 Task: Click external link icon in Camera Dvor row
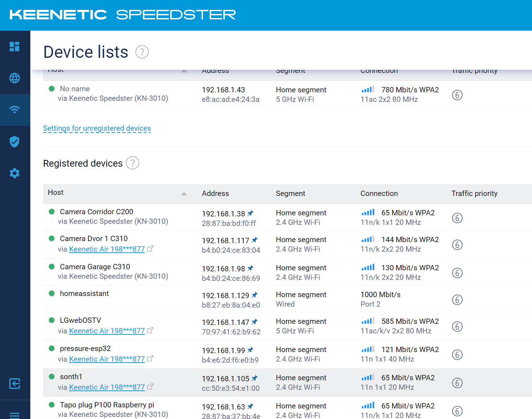tap(150, 249)
